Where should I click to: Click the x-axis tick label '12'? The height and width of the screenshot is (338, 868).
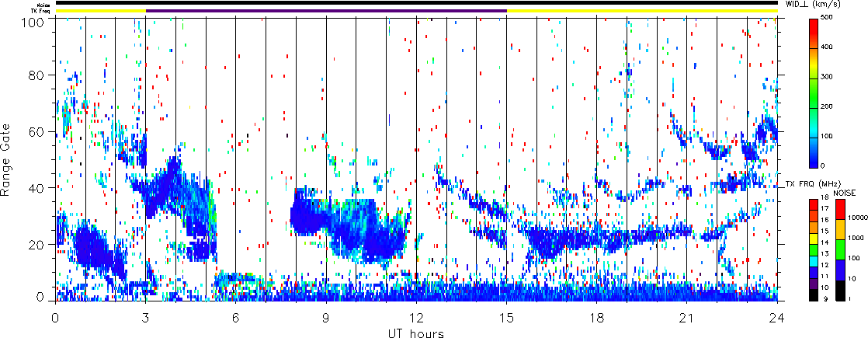click(x=416, y=318)
